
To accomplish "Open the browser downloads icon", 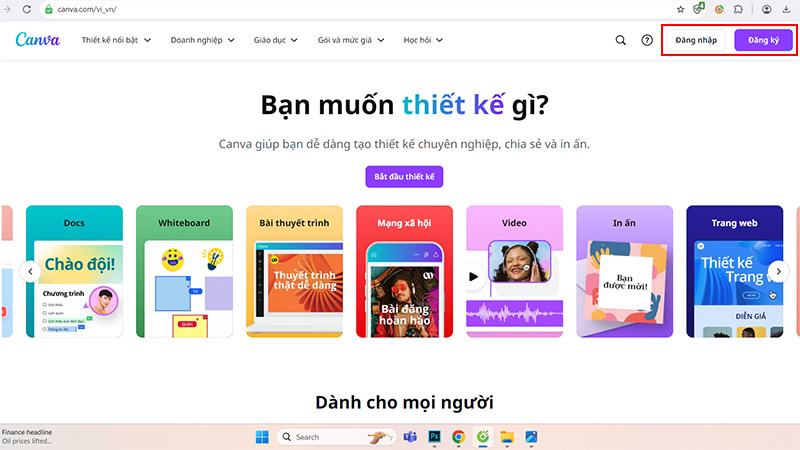I will [x=786, y=9].
